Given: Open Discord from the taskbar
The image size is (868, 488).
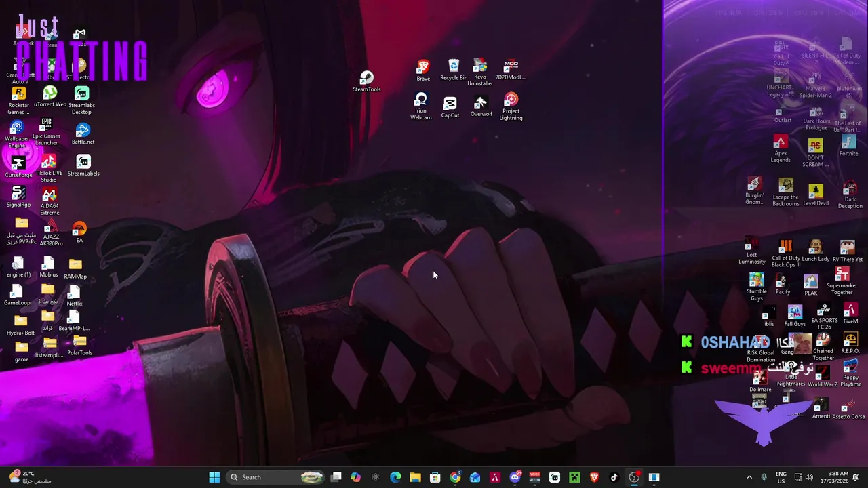Looking at the screenshot, I should tap(515, 477).
